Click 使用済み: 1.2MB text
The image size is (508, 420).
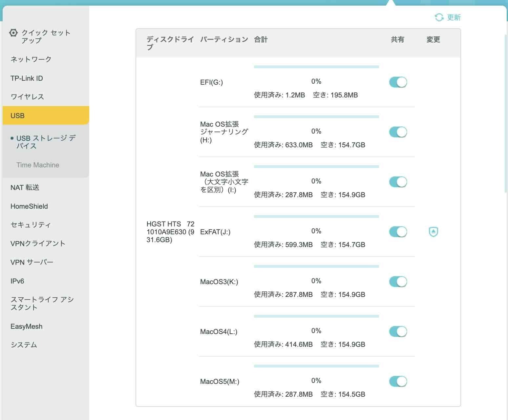coord(280,95)
